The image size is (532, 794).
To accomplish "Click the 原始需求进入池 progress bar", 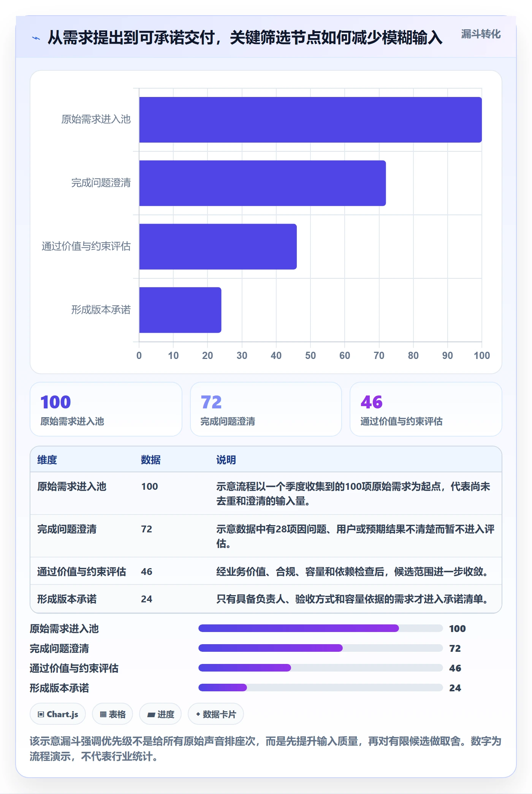I will [x=320, y=628].
